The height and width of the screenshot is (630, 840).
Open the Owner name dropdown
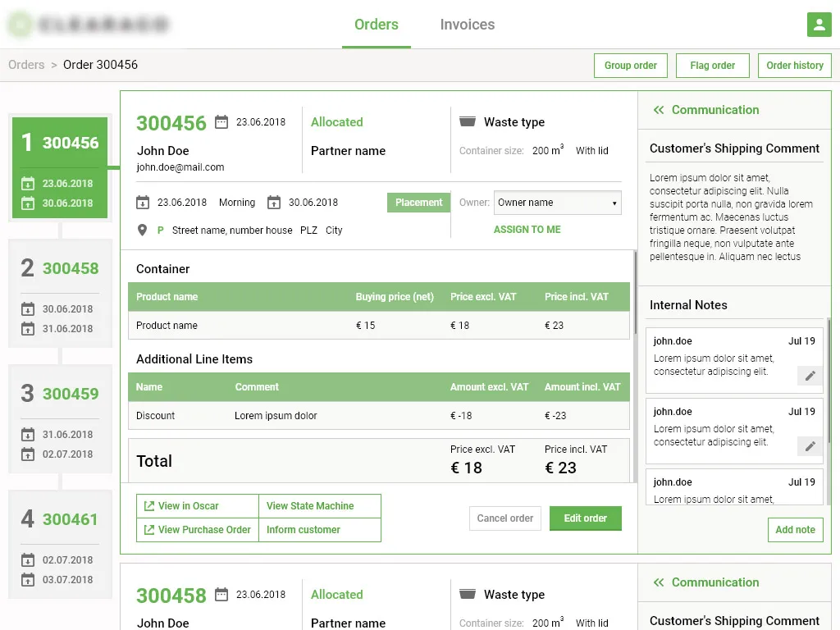click(557, 203)
